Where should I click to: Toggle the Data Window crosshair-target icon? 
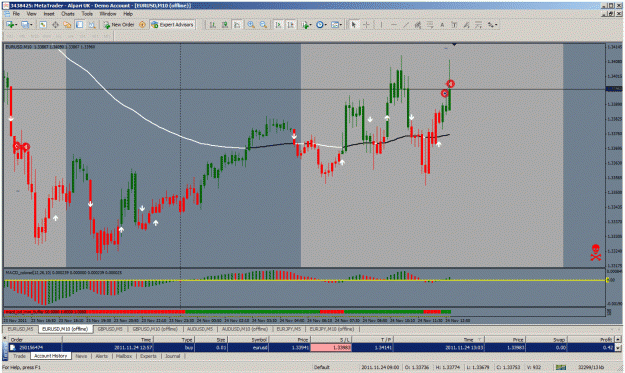(55, 25)
